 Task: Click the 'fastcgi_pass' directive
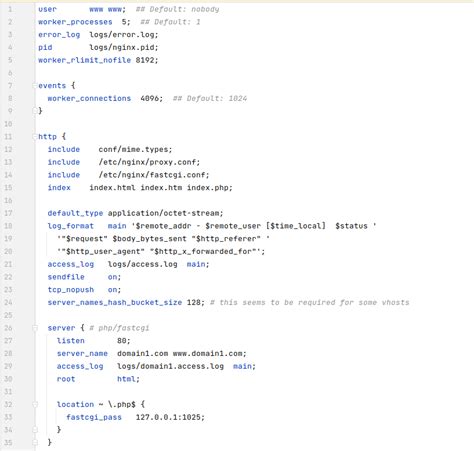pyautogui.click(x=94, y=417)
